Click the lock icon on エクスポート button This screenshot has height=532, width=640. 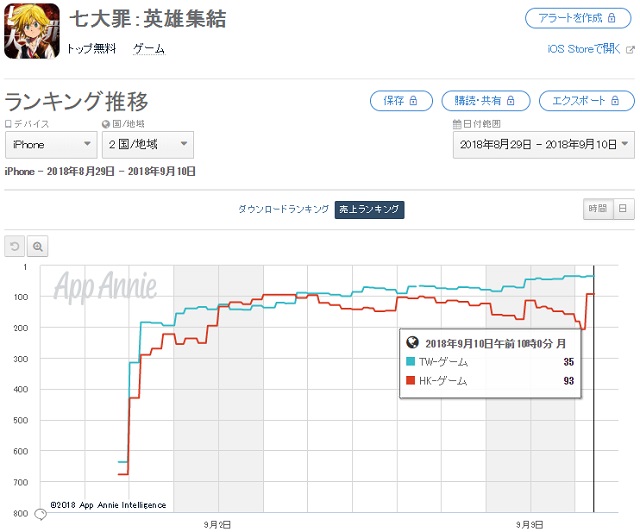tap(615, 100)
